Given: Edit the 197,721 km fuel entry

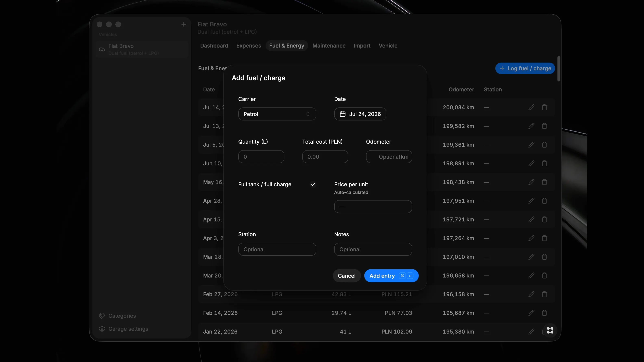Looking at the screenshot, I should (531, 220).
